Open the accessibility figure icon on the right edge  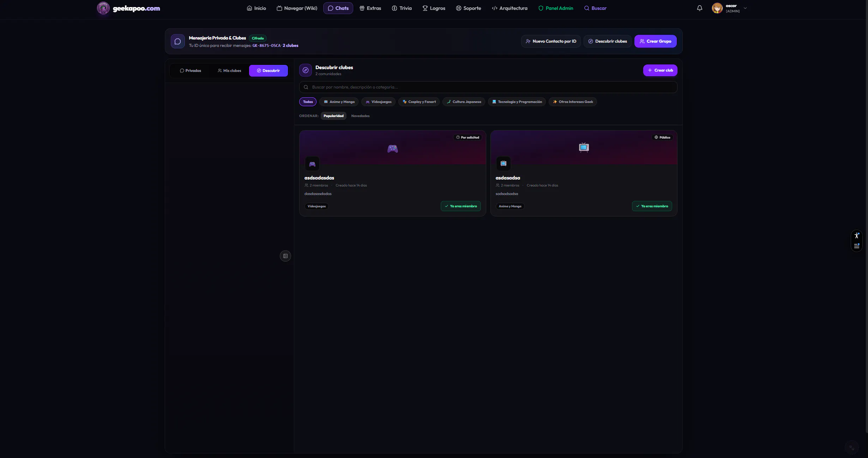click(856, 236)
